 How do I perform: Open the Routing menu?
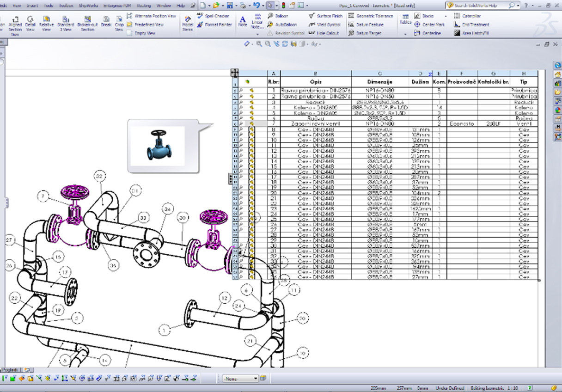click(144, 6)
